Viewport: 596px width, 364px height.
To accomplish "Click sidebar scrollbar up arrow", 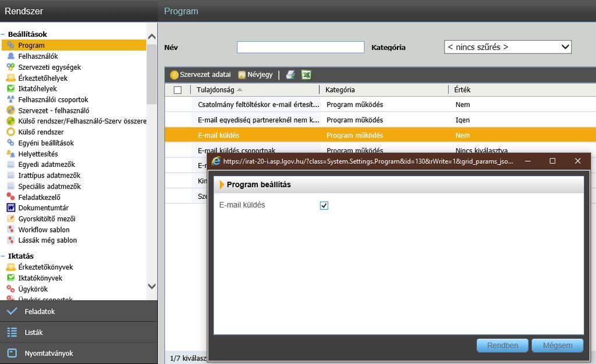I will click(x=152, y=37).
